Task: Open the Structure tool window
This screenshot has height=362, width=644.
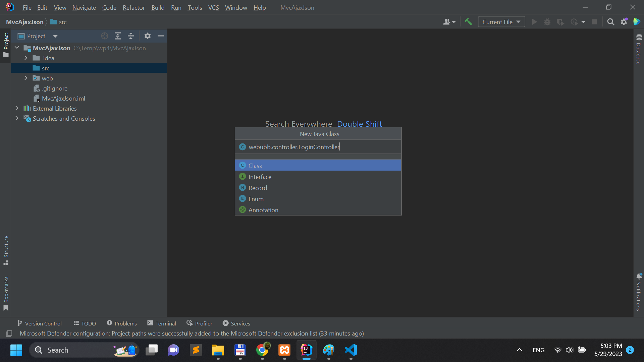Action: tap(6, 250)
